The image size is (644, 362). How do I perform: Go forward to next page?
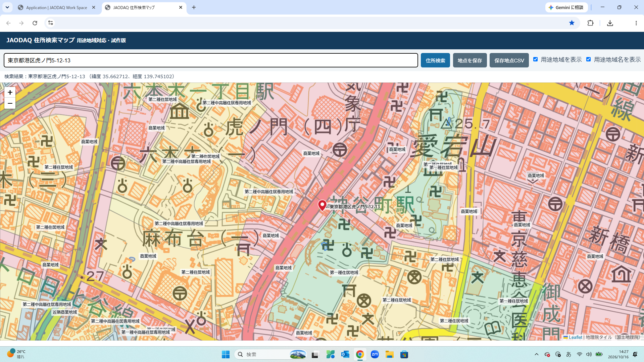[x=21, y=23]
